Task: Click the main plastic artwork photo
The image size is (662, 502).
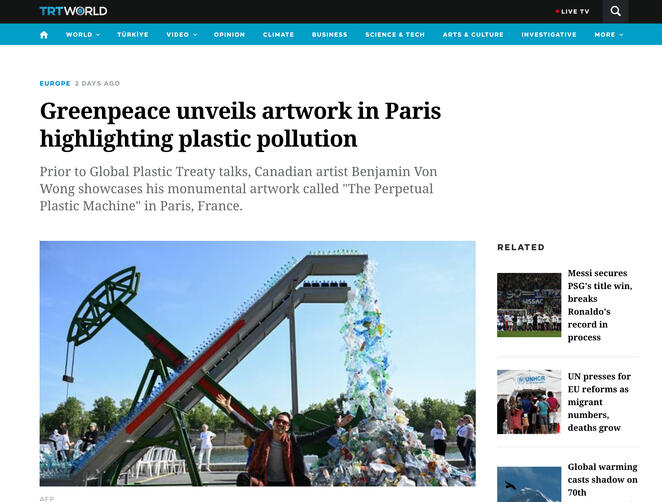Action: [258, 364]
